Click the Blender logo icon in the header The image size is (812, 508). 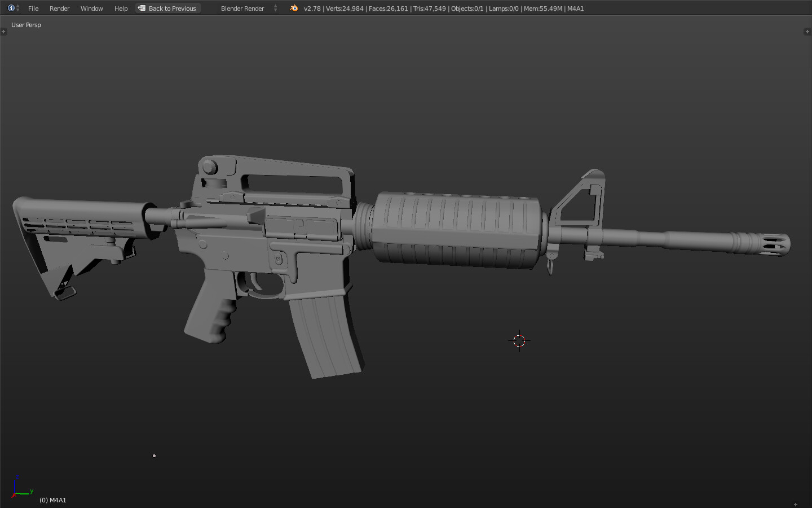[x=294, y=8]
